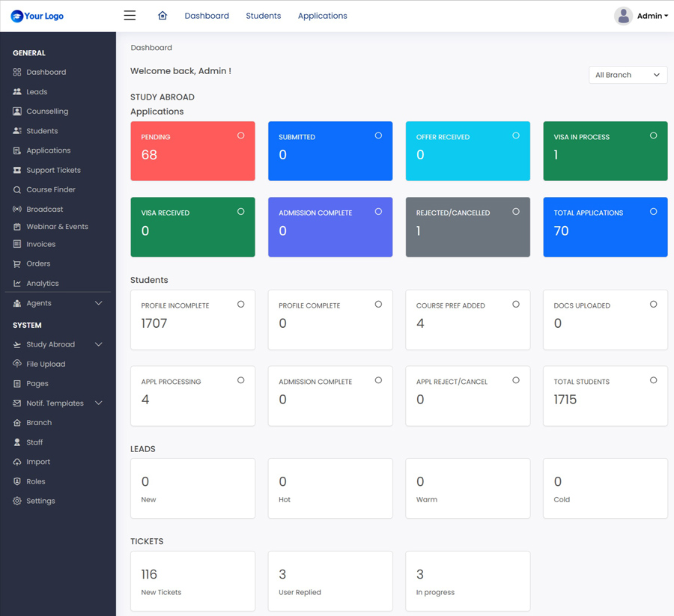Click the Broadcast signal icon
Image resolution: width=674 pixels, height=616 pixels.
point(16,209)
